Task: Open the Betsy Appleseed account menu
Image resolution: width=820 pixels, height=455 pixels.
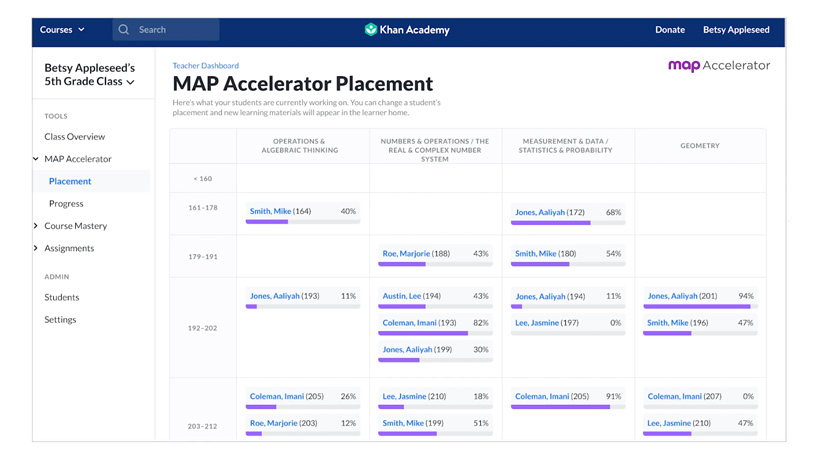Action: point(736,30)
